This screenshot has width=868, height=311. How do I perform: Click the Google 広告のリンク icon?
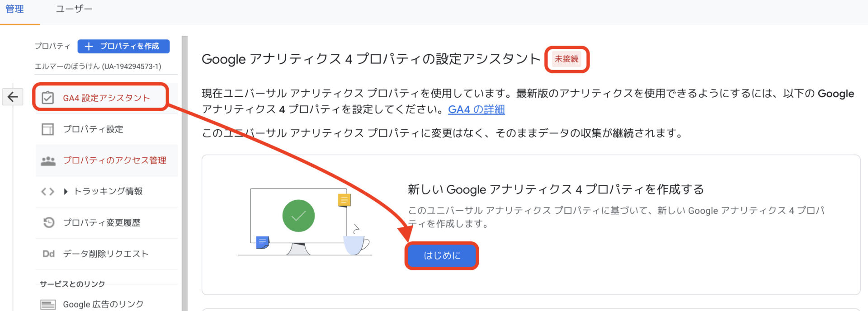(x=48, y=305)
